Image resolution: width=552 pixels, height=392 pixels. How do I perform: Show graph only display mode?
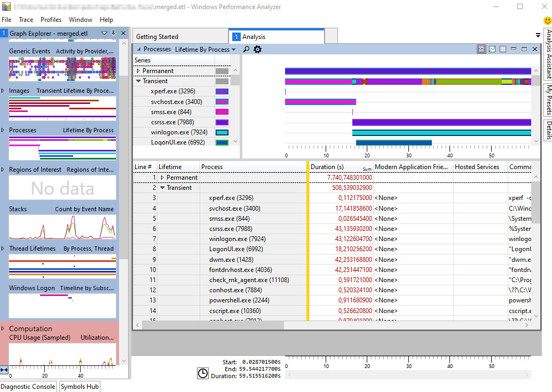[x=492, y=49]
